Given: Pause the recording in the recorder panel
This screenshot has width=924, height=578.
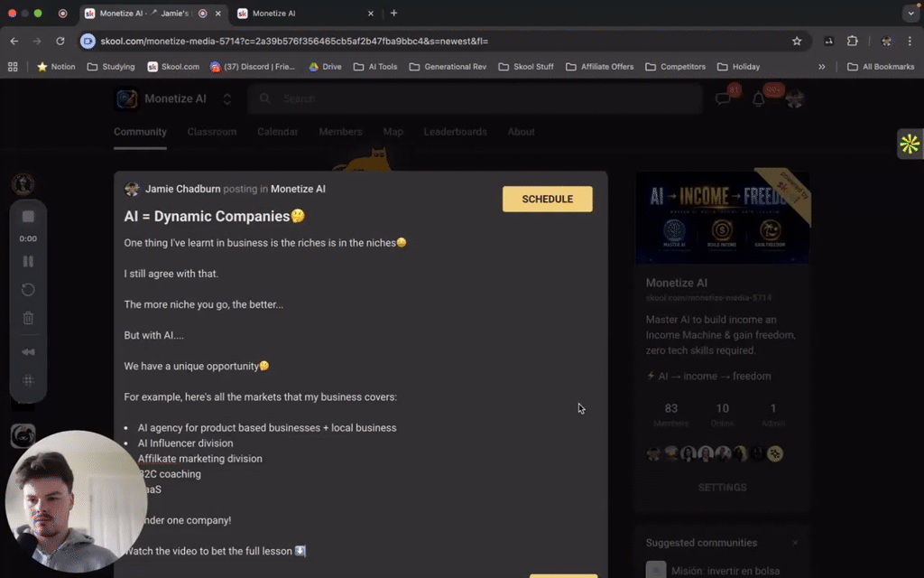Looking at the screenshot, I should pos(28,261).
